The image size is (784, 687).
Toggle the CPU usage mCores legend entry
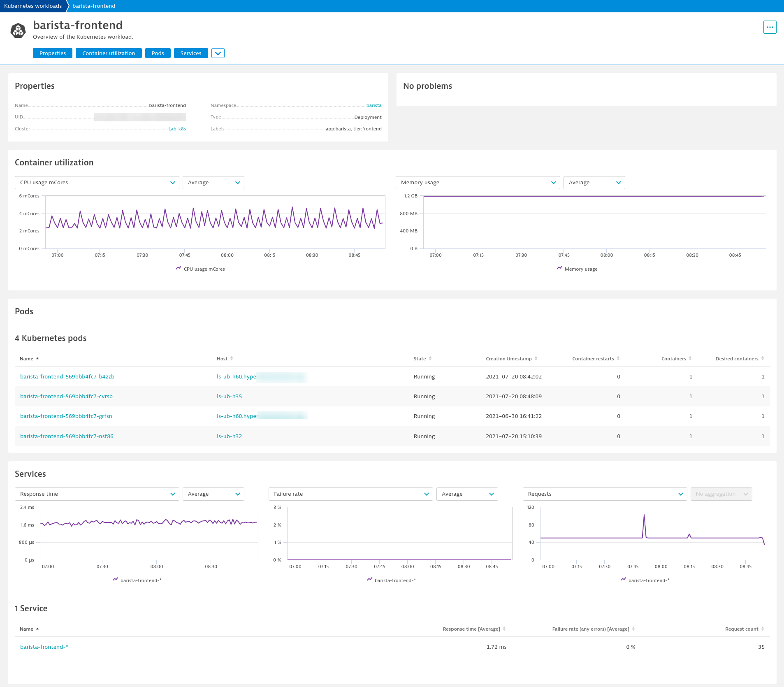tap(200, 269)
